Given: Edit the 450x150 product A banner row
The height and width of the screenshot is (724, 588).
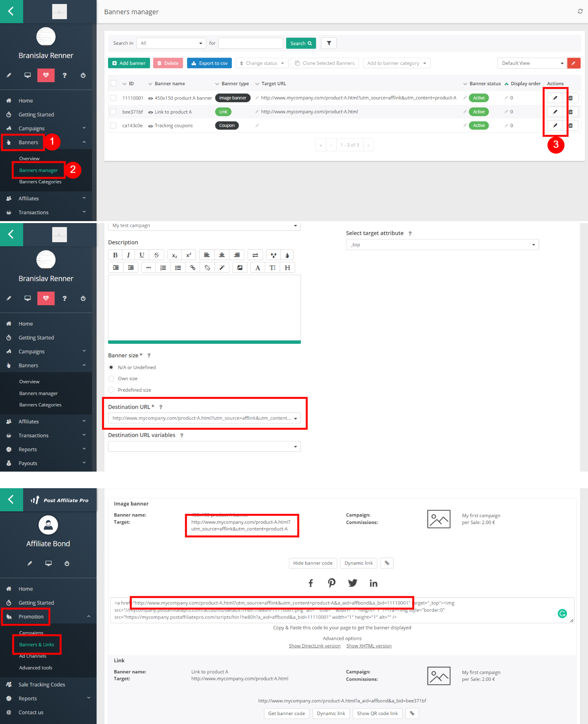Looking at the screenshot, I should (555, 98).
